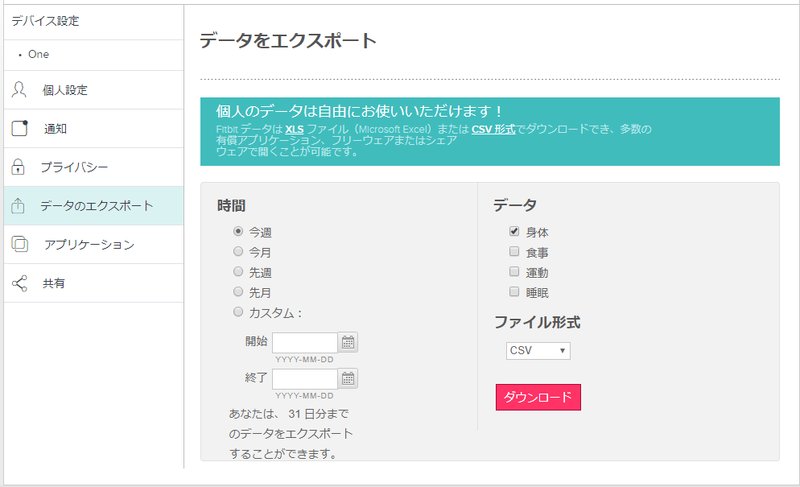
Task: Click the share icon beside 共有
Action: click(x=19, y=283)
